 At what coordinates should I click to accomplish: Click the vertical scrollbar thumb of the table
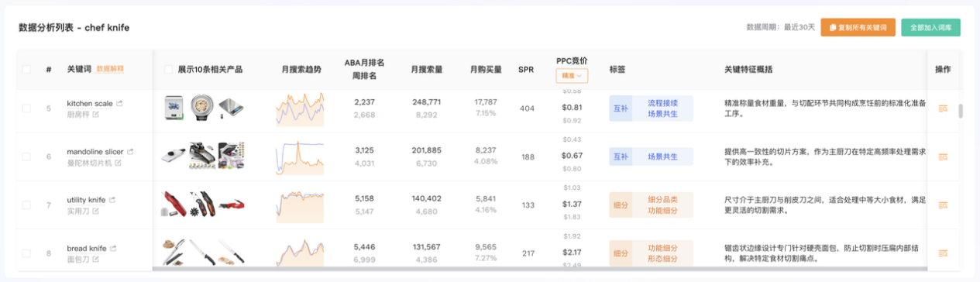tap(961, 111)
